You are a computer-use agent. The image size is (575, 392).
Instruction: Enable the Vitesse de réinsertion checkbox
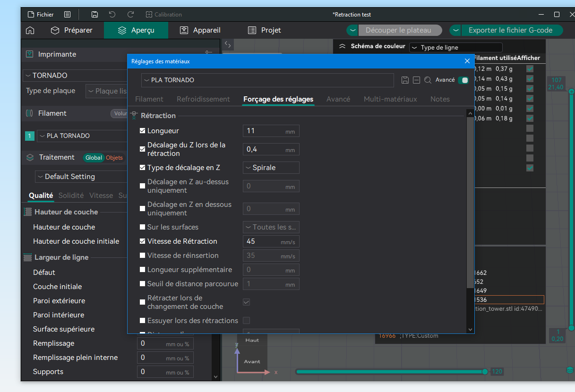tap(143, 256)
